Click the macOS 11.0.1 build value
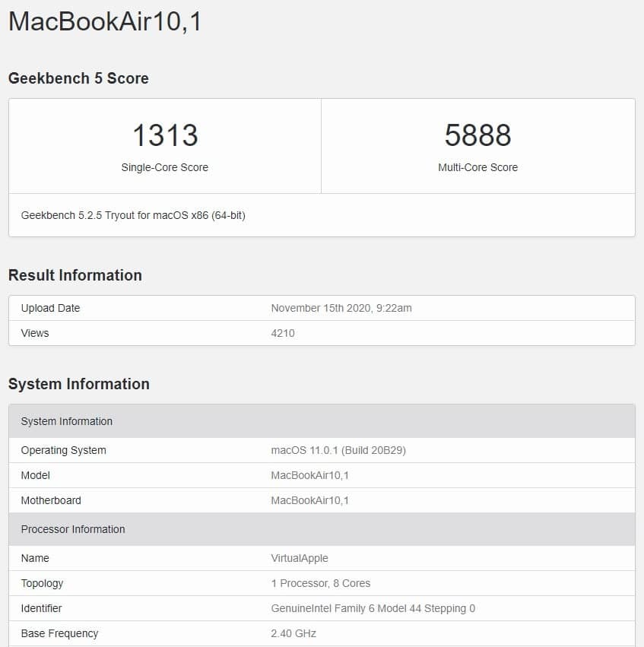 point(338,450)
